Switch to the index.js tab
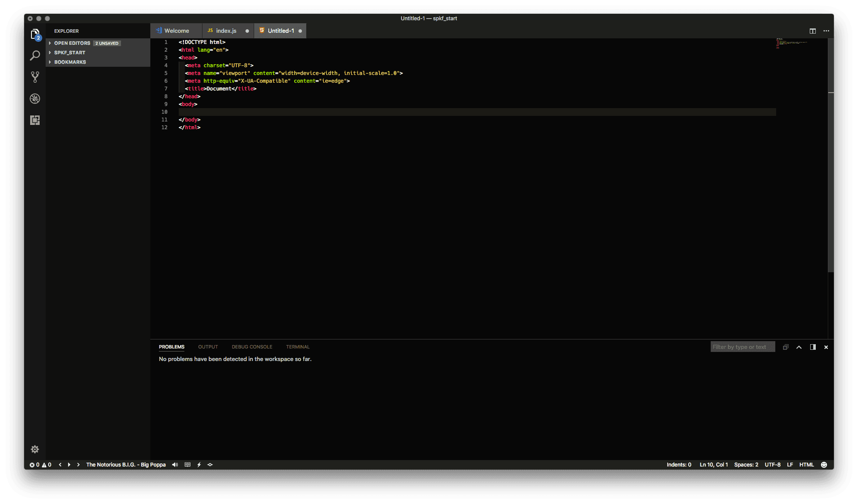This screenshot has width=858, height=504. tap(226, 31)
